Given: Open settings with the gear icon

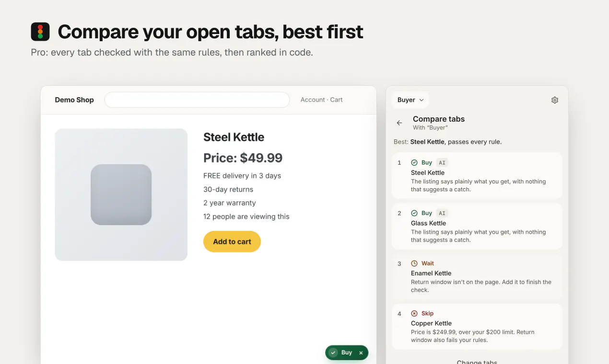Looking at the screenshot, I should pyautogui.click(x=555, y=100).
